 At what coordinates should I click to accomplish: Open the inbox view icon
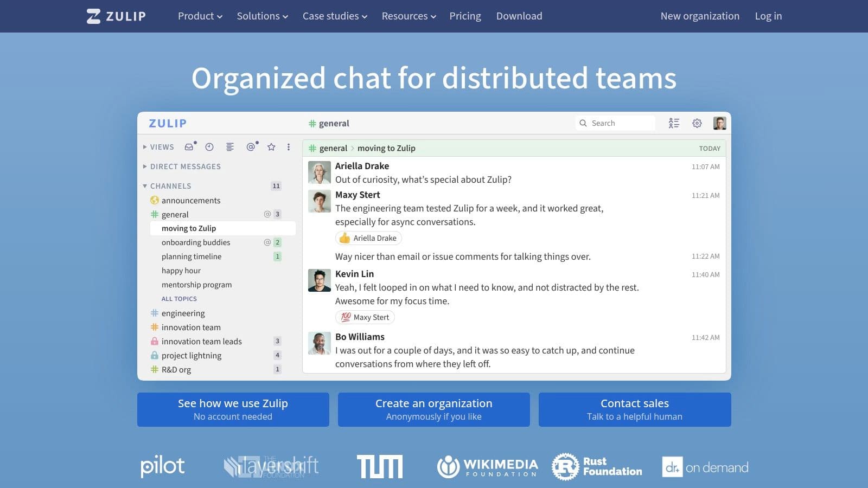(x=189, y=147)
